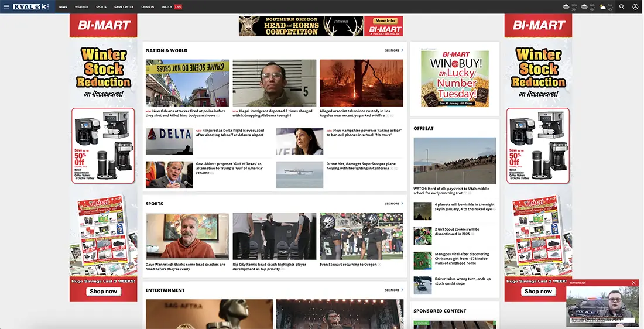The height and width of the screenshot is (329, 644).
Task: Expand See More for Nation & World
Action: point(394,50)
